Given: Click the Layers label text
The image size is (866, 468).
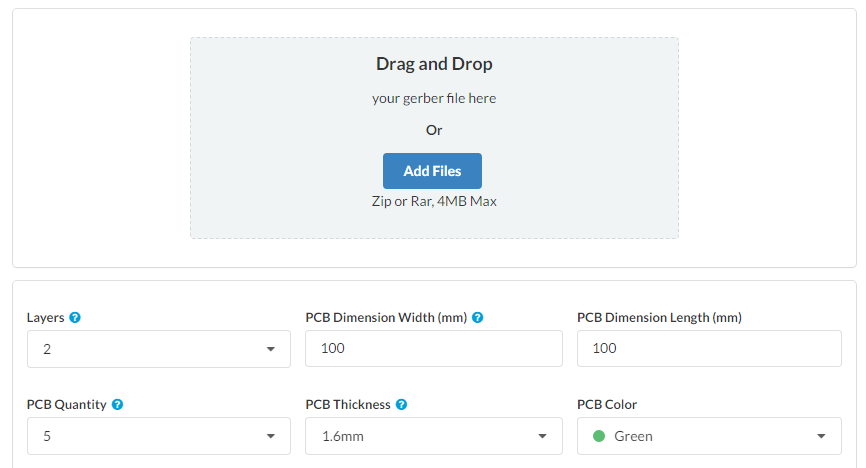Looking at the screenshot, I should pyautogui.click(x=46, y=318).
